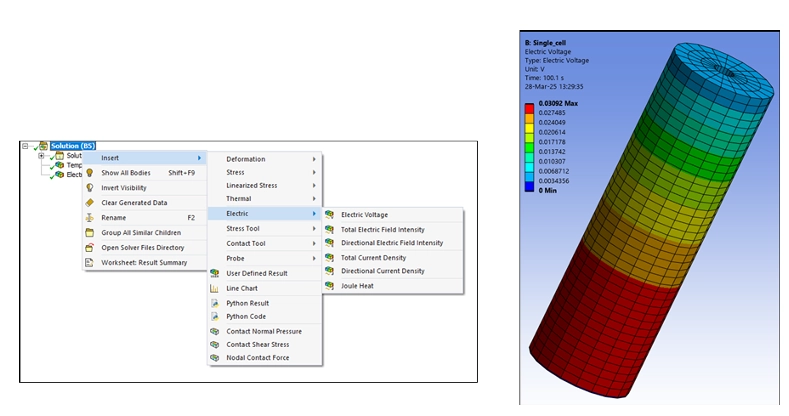Screen dimensions: 789x416
Task: Collapse the Solution (B5) tree node
Action: [24, 146]
